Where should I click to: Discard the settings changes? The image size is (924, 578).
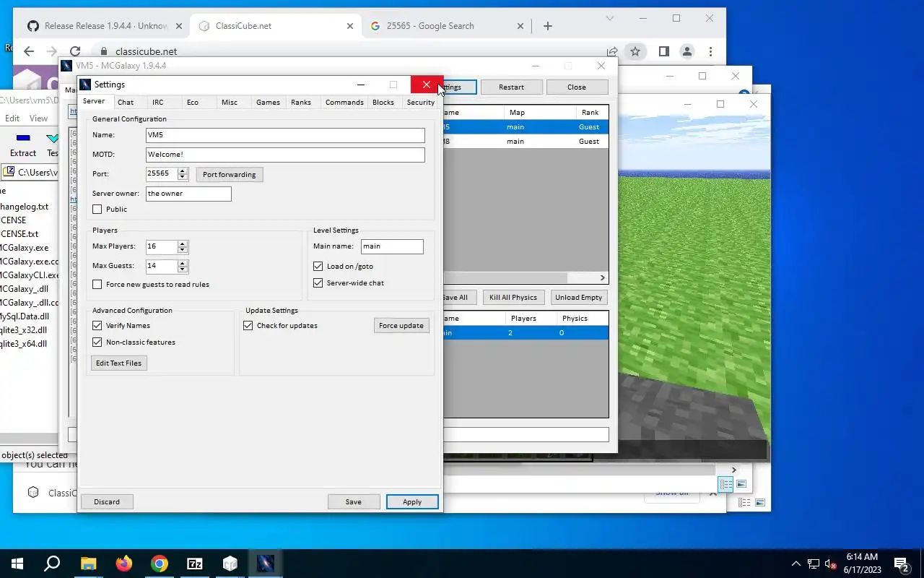pos(107,501)
